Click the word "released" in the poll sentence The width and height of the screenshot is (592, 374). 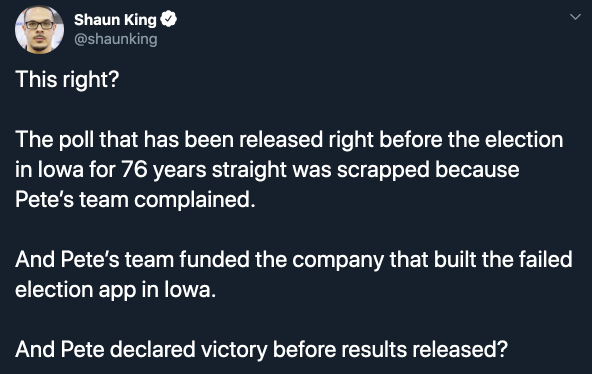[281, 140]
